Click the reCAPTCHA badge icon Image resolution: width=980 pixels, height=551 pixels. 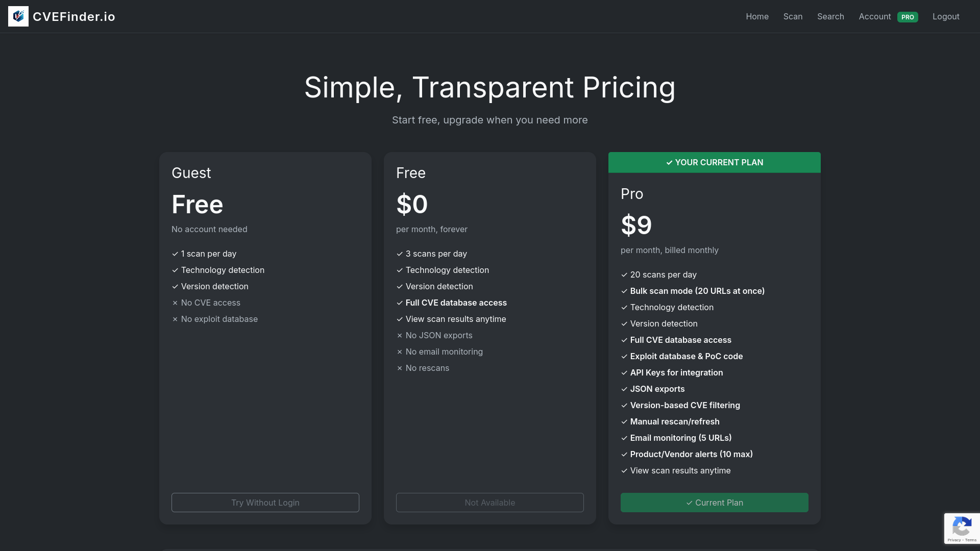[962, 525]
